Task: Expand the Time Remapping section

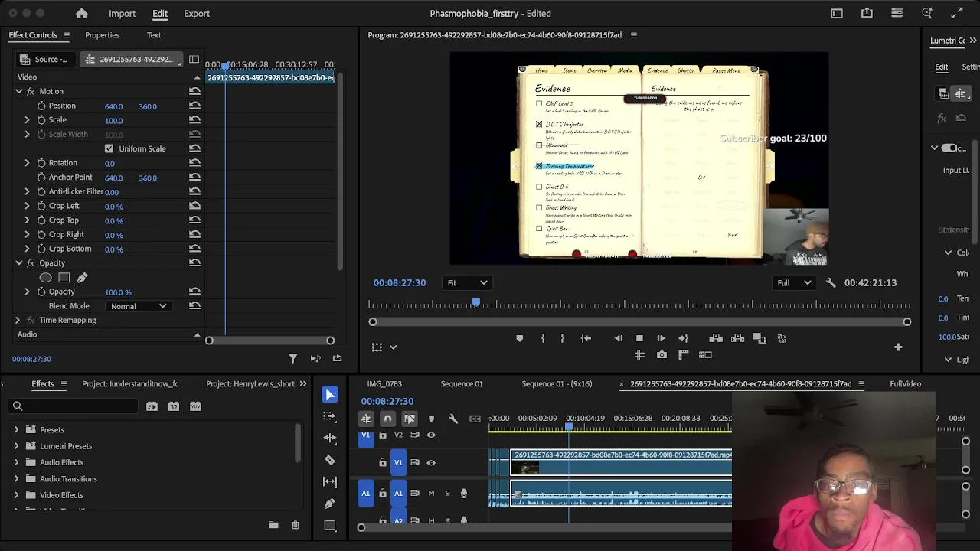Action: click(x=18, y=321)
